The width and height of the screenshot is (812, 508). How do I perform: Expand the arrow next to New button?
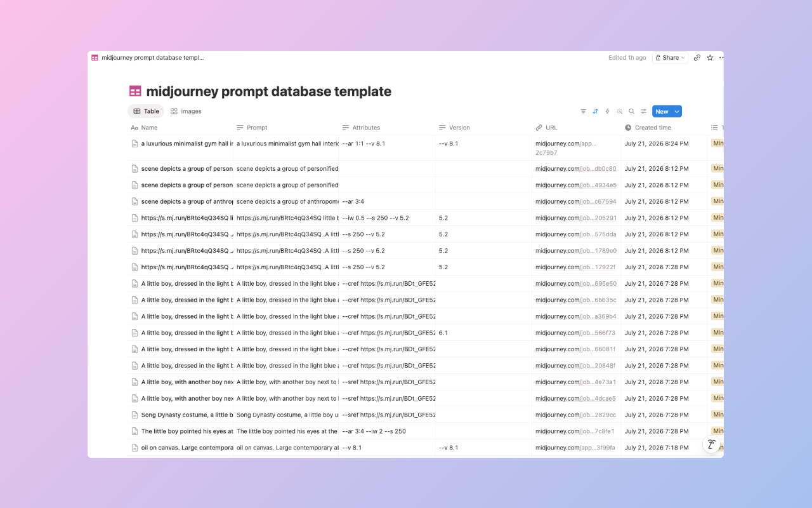click(x=677, y=111)
